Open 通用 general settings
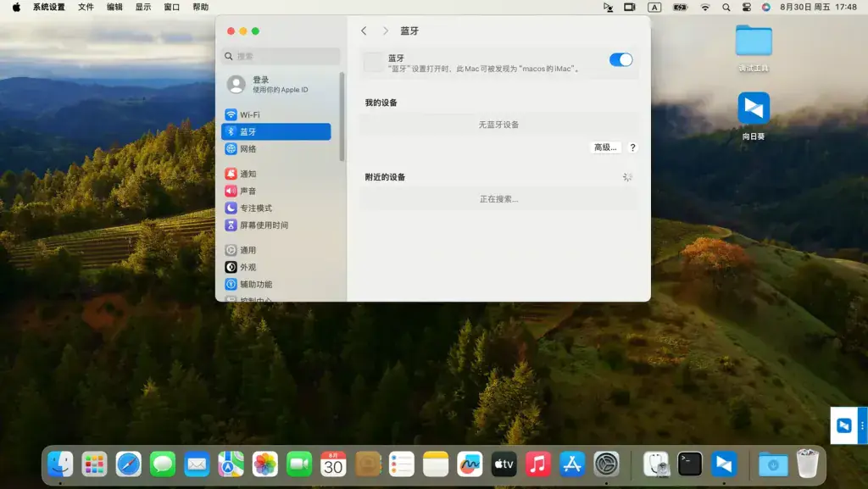The height and width of the screenshot is (489, 868). pos(276,250)
